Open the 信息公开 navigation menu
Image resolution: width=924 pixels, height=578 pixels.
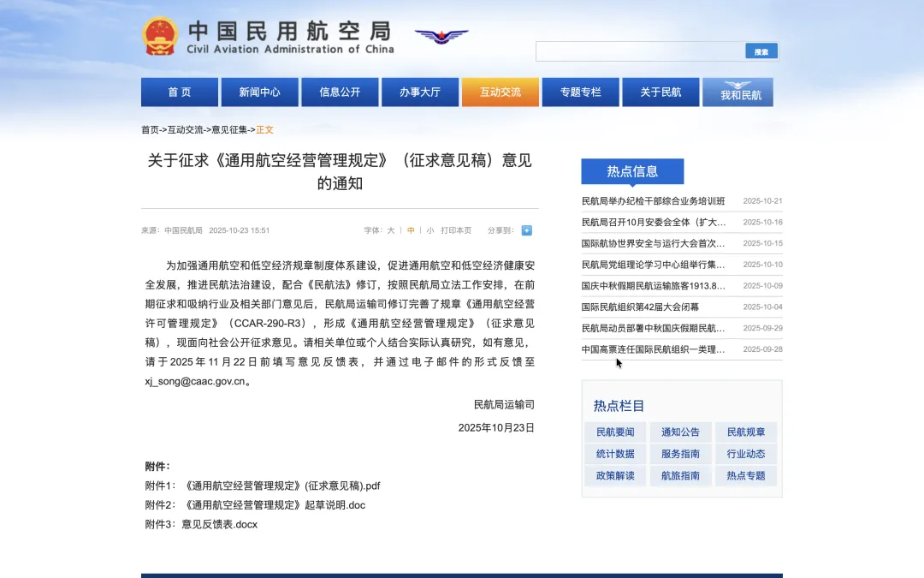pyautogui.click(x=340, y=92)
